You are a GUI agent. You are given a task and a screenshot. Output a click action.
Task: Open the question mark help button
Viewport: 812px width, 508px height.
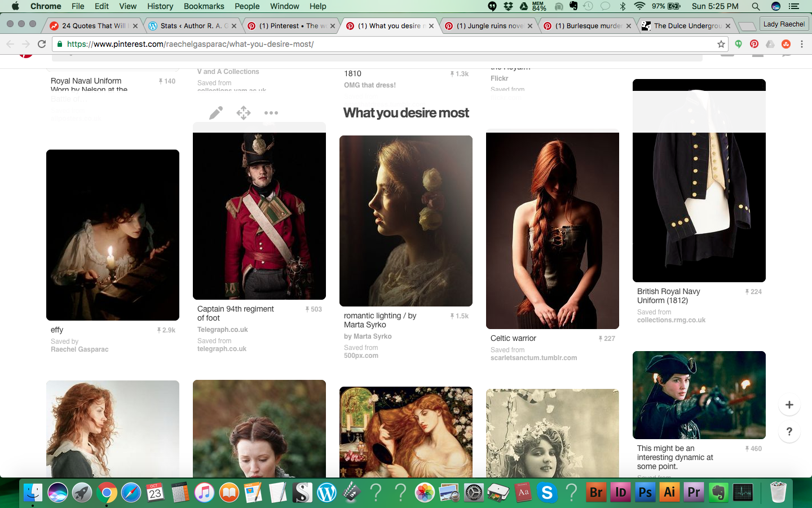789,432
